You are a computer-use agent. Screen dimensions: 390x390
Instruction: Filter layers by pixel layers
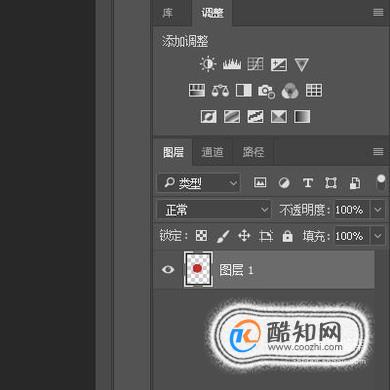(x=260, y=182)
